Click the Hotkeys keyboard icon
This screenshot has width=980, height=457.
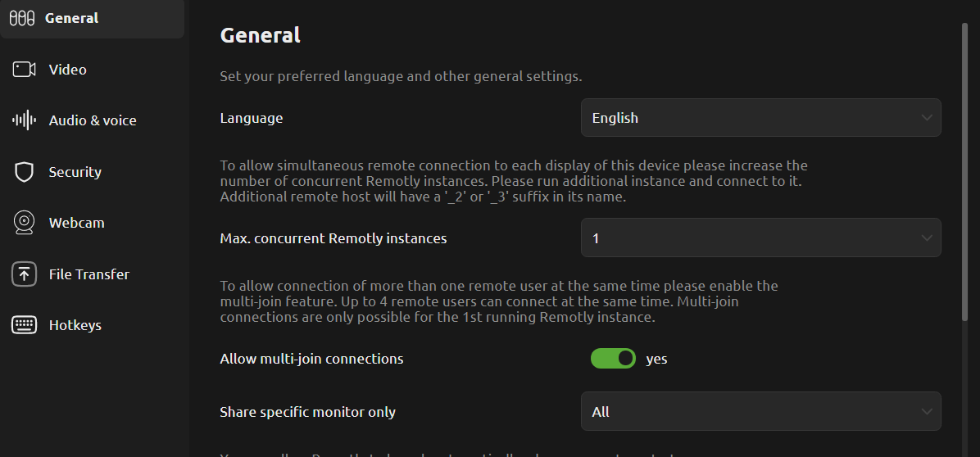(x=24, y=325)
